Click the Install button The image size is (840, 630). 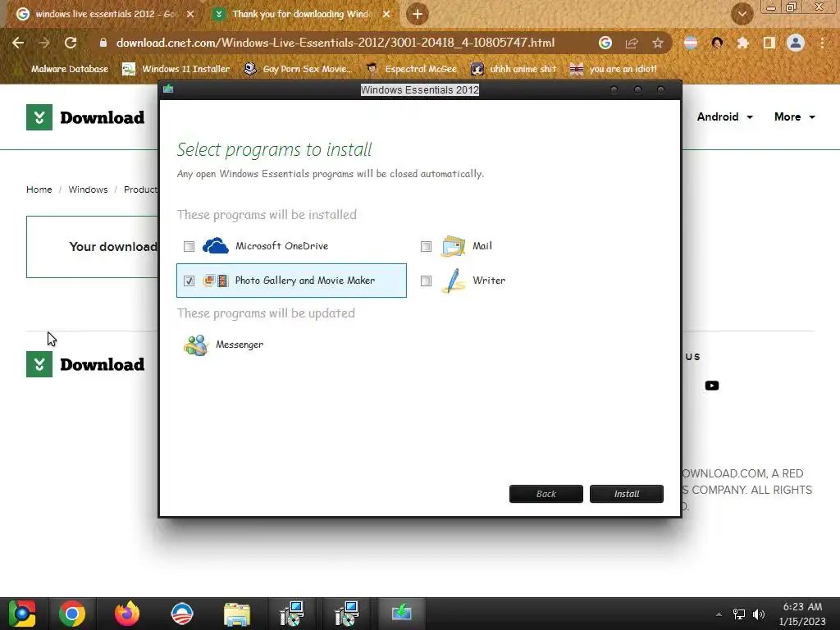tap(626, 494)
